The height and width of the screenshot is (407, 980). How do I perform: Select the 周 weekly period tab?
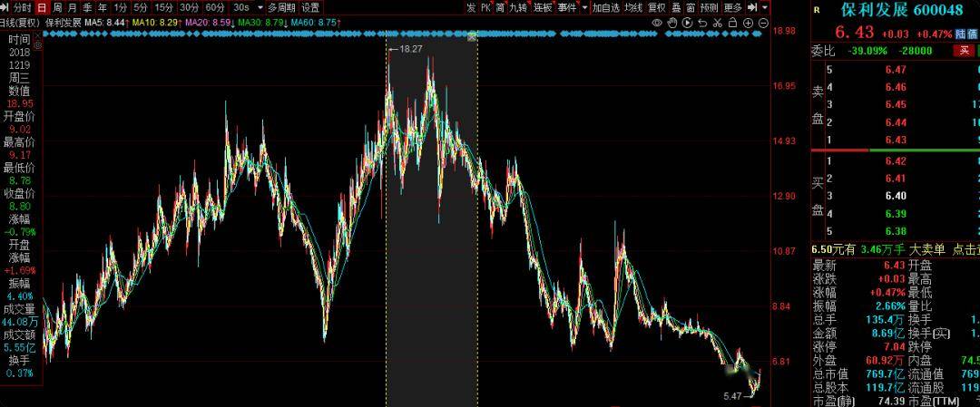57,7
